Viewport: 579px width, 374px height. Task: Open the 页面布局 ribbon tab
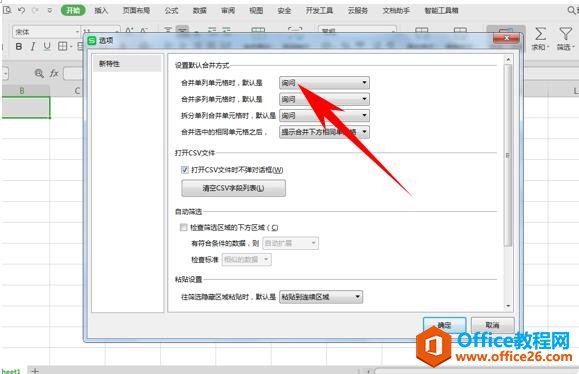point(136,11)
